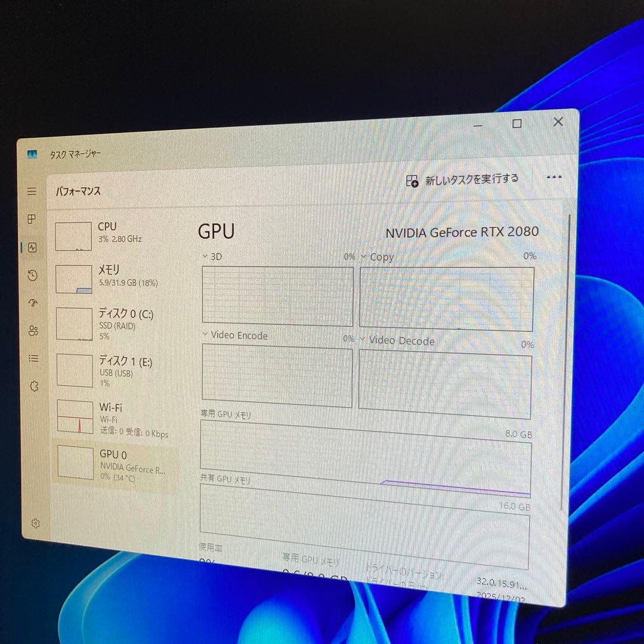
Task: Open Startup apps from the sidebar
Action: pos(33,303)
